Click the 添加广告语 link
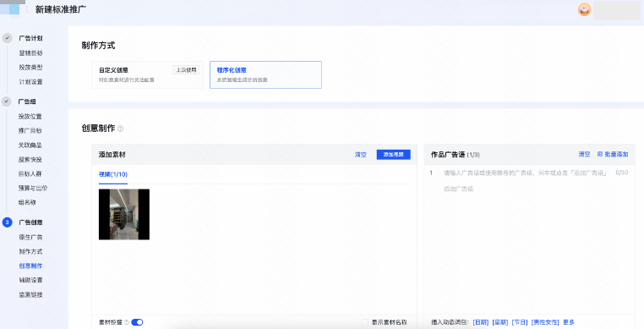The image size is (644, 329). tap(458, 189)
